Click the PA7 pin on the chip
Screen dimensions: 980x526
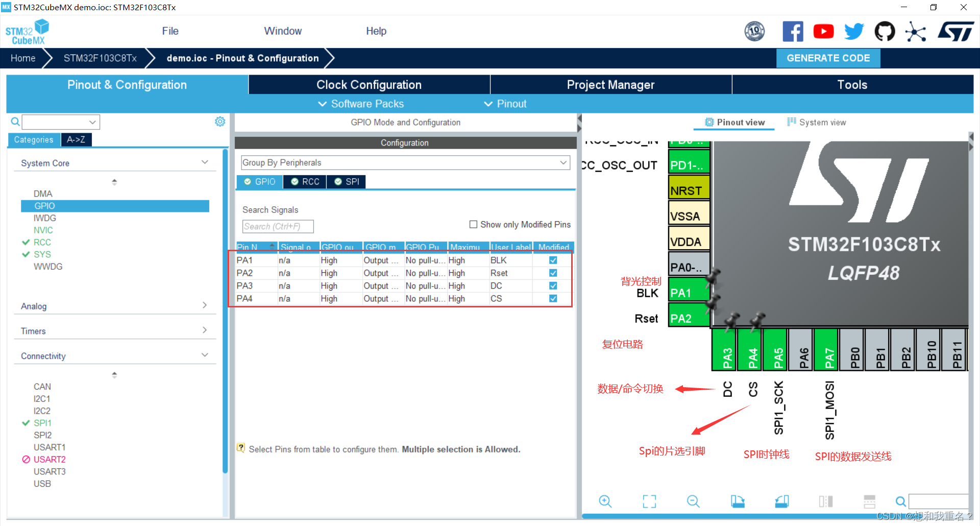(x=826, y=349)
